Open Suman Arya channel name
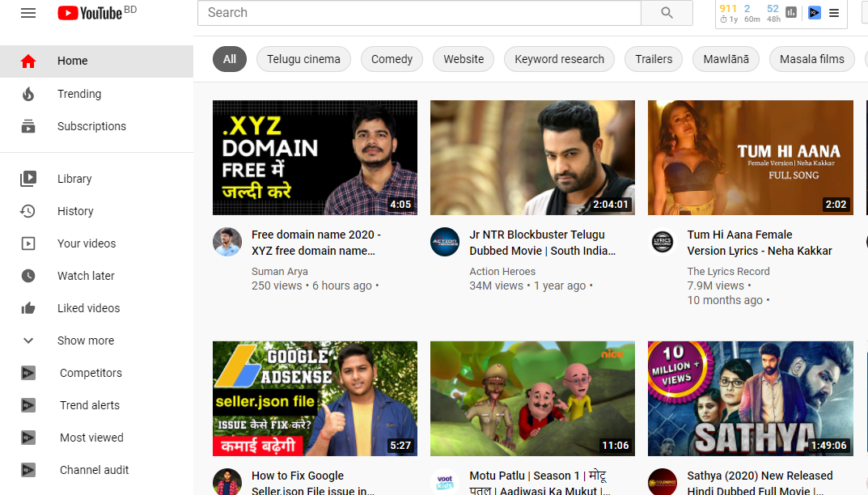This screenshot has height=495, width=868. [280, 271]
